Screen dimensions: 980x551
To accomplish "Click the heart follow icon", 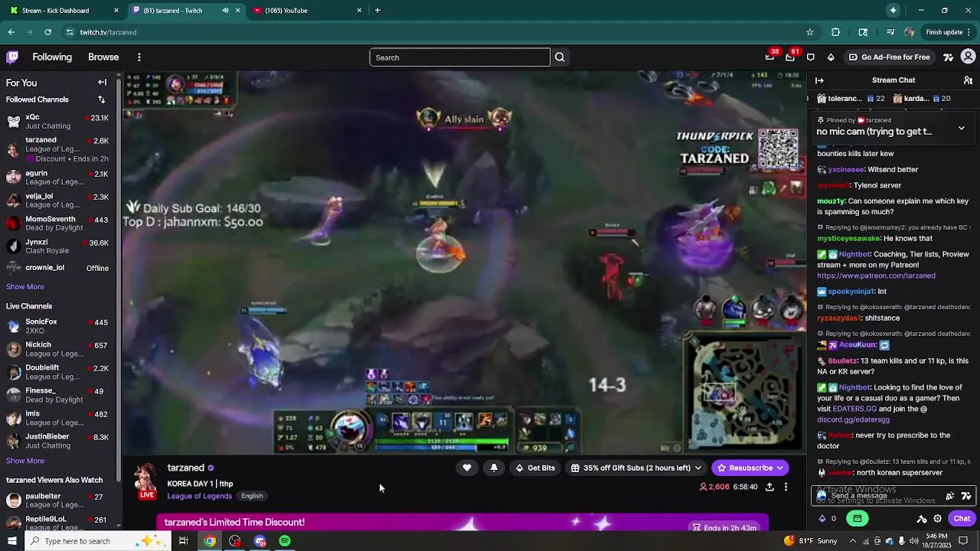I will coord(467,468).
